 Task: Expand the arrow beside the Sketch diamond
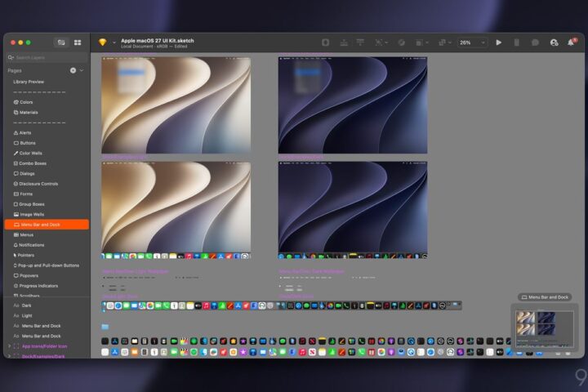(114, 42)
